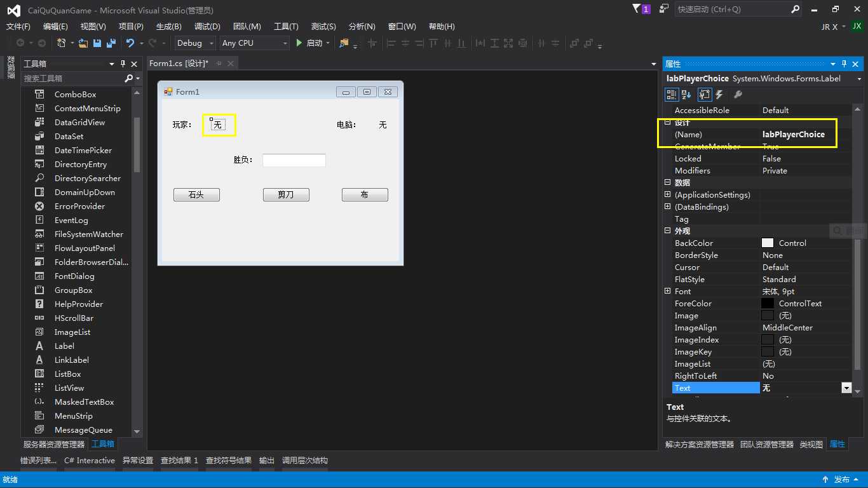Collapse the 外观 property category
The image size is (868, 488).
tap(667, 231)
